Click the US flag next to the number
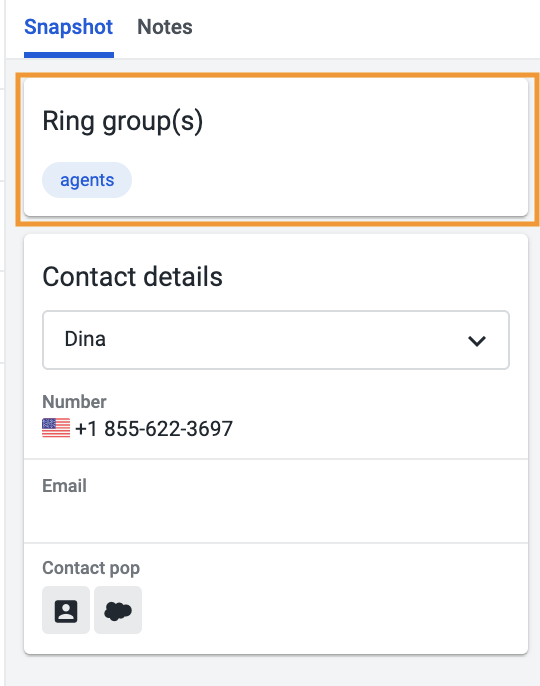The width and height of the screenshot is (540, 686). click(56, 428)
